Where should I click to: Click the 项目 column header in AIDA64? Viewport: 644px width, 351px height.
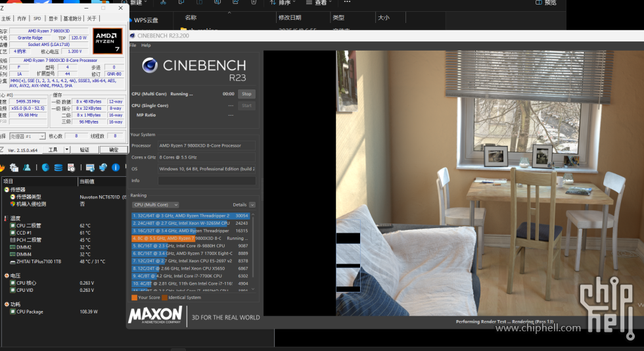pyautogui.click(x=39, y=181)
